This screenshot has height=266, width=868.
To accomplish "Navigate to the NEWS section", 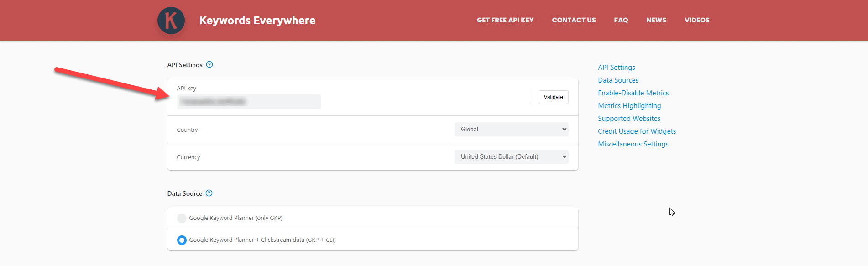I will (x=656, y=20).
